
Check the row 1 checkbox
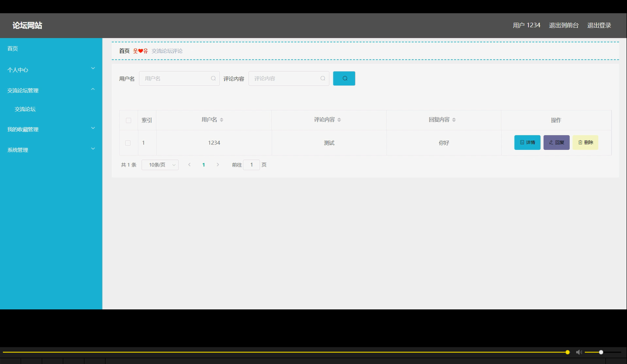(x=128, y=143)
